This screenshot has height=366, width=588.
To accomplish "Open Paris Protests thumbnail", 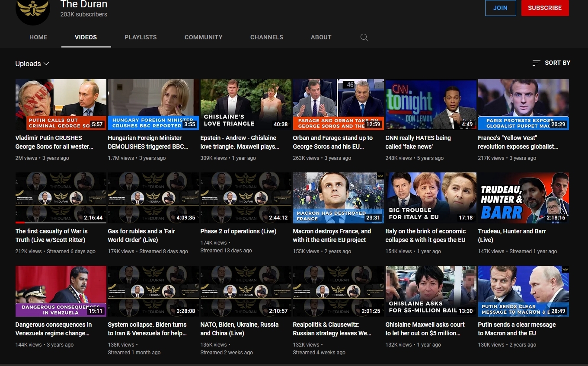I will [524, 105].
